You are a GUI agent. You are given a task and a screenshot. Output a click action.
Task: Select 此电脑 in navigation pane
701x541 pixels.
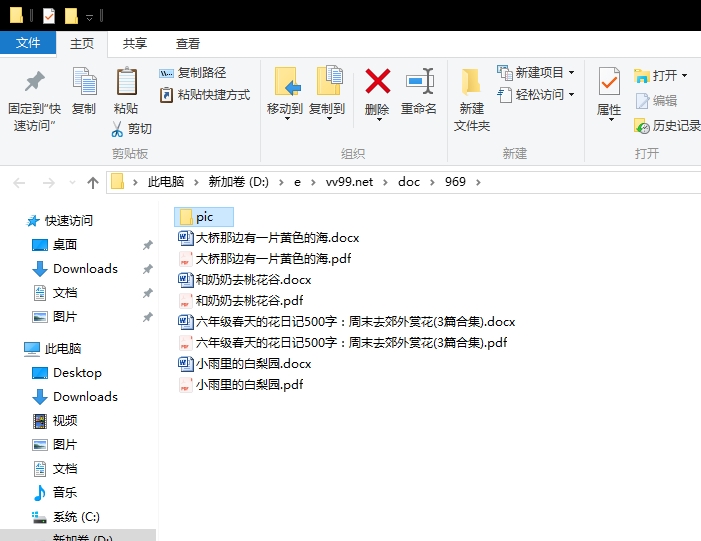pyautogui.click(x=53, y=349)
